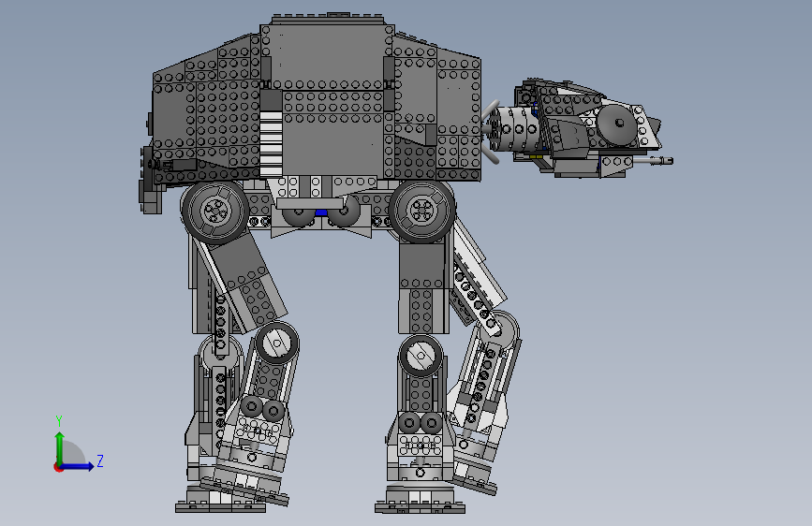
Task: Click the green Y axis arrow of the triad
Action: [x=60, y=447]
